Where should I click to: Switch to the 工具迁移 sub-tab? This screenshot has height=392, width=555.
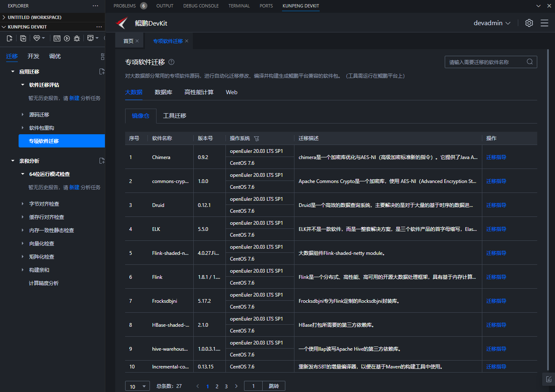175,116
